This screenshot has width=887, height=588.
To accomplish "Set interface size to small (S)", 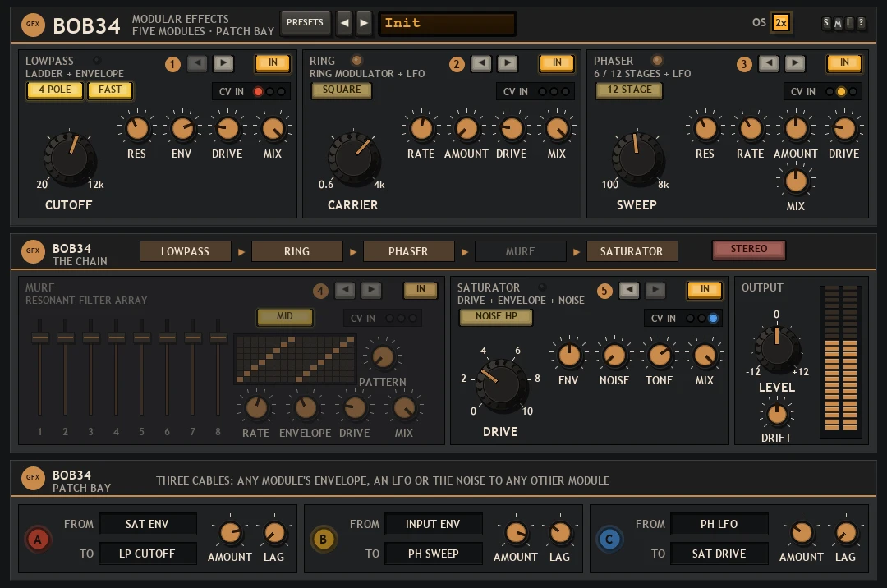I will click(826, 23).
